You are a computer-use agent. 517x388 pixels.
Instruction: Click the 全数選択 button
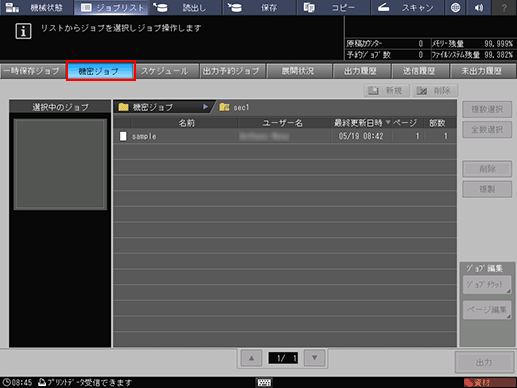pyautogui.click(x=487, y=129)
